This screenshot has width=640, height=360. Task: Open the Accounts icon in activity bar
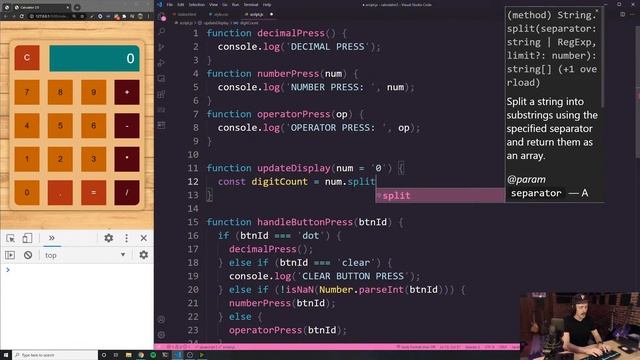click(162, 320)
